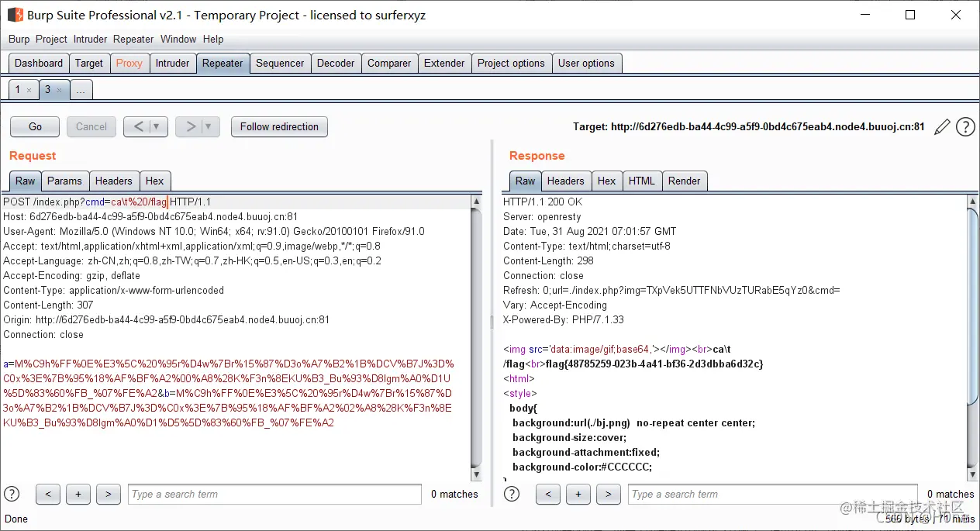Select the request Params tab
980x531 pixels.
[x=64, y=181]
